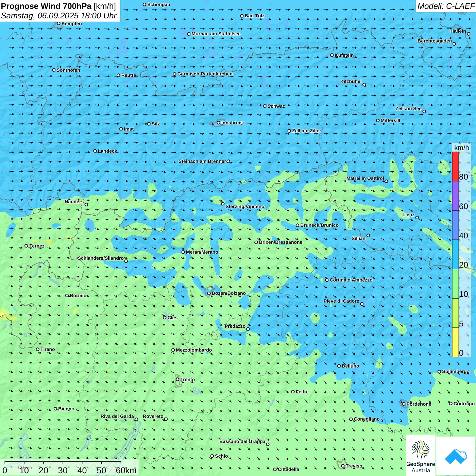Click the 'Hallein' label
The height and width of the screenshot is (476, 476).
pos(458,31)
